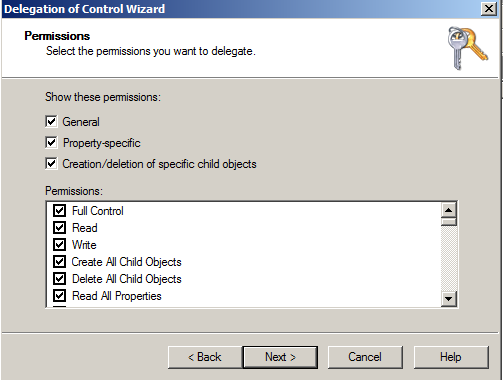Close the Delegation of Control Wizard
Viewport: 503px width, 380px height.
coord(489,9)
